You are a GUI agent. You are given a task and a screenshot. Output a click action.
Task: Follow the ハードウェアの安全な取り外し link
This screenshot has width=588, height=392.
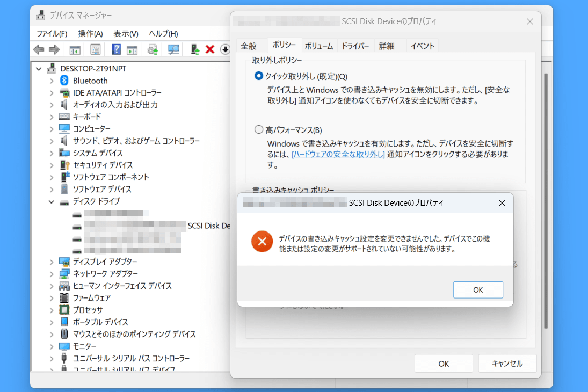click(338, 154)
